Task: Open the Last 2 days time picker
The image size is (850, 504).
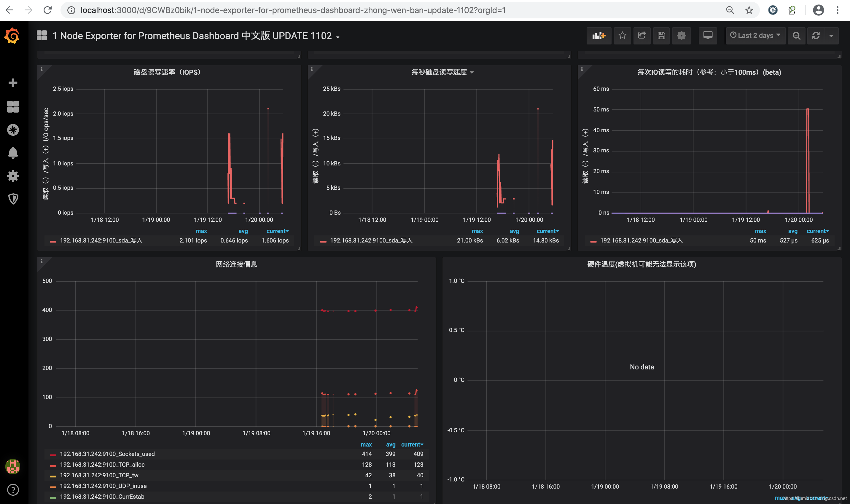Action: pyautogui.click(x=755, y=36)
